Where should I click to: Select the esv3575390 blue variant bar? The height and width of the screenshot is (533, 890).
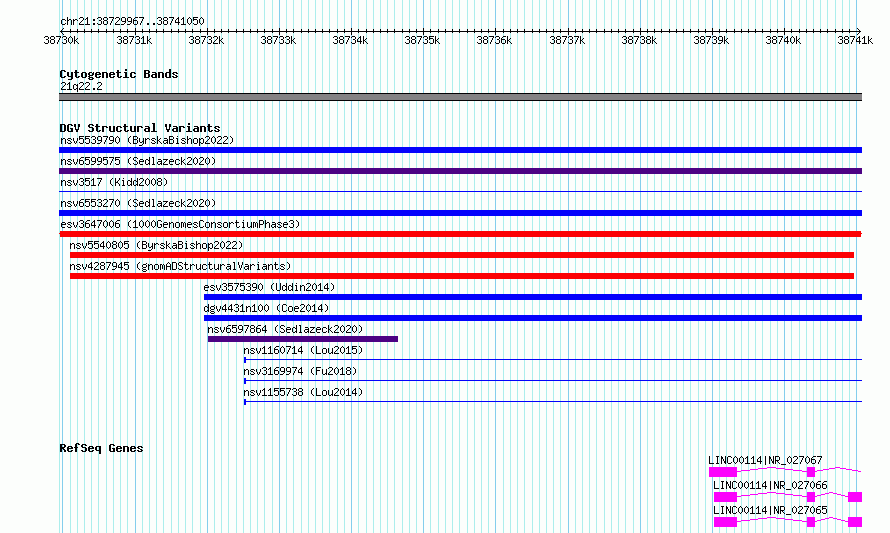point(533,297)
